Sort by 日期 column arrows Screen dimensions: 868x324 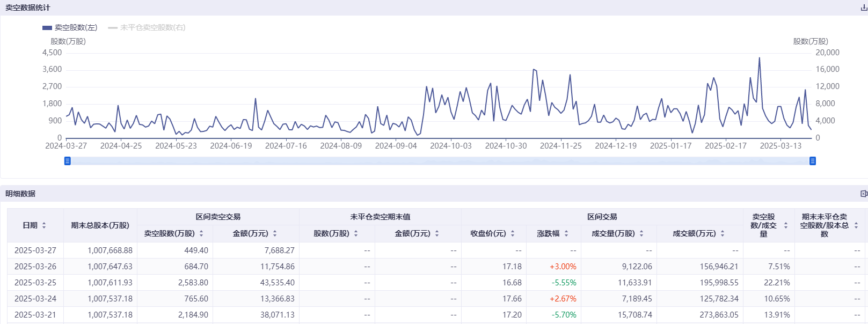44,225
